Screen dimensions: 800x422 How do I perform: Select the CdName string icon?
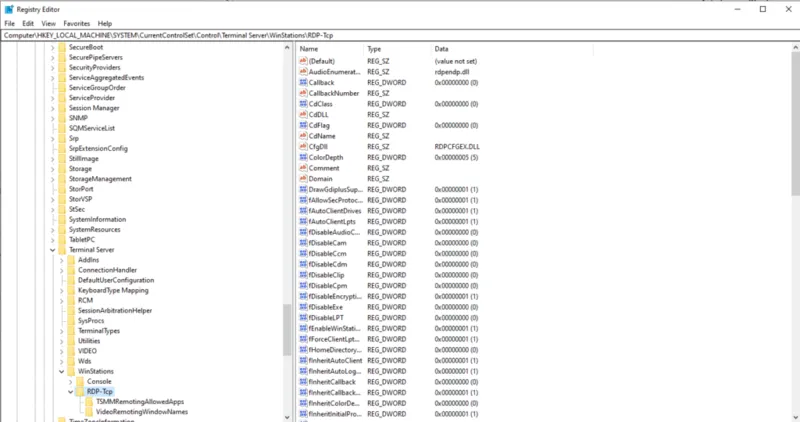click(x=303, y=136)
